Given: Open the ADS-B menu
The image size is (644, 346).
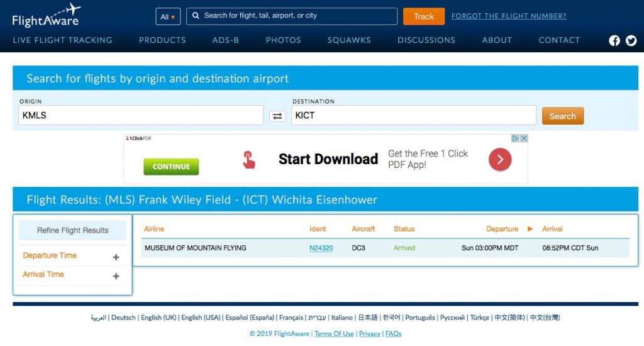Looking at the screenshot, I should pyautogui.click(x=226, y=40).
